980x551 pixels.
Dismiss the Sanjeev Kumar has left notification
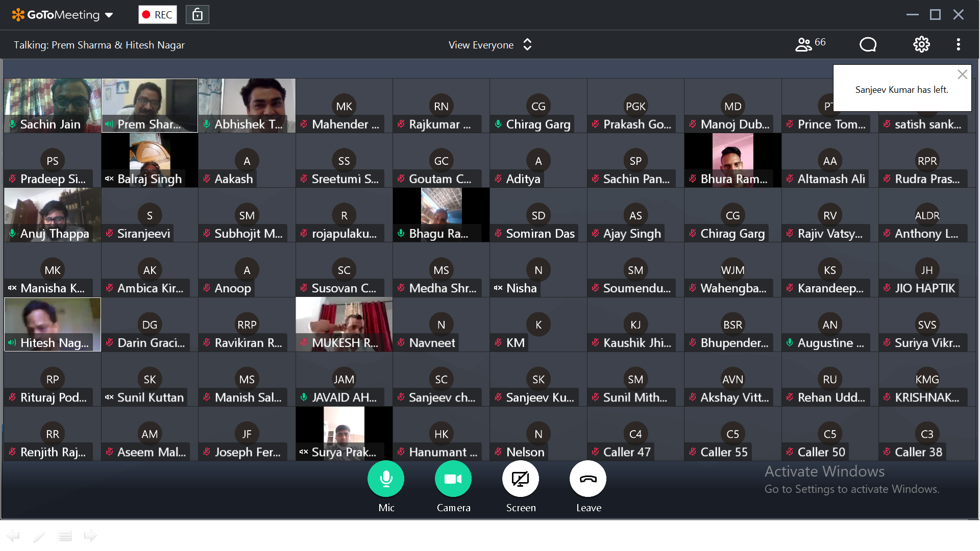pos(962,74)
